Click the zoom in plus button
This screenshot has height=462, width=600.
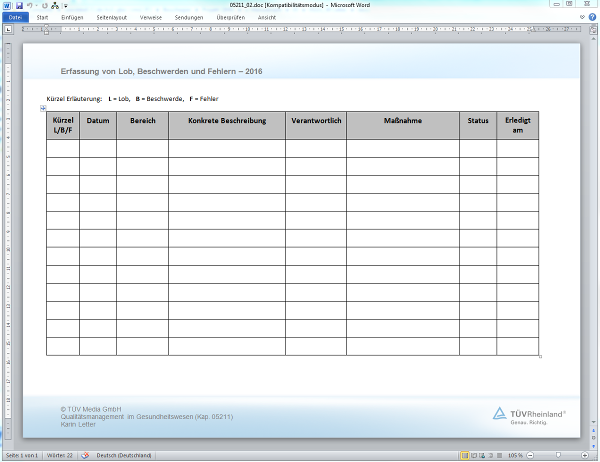point(585,456)
